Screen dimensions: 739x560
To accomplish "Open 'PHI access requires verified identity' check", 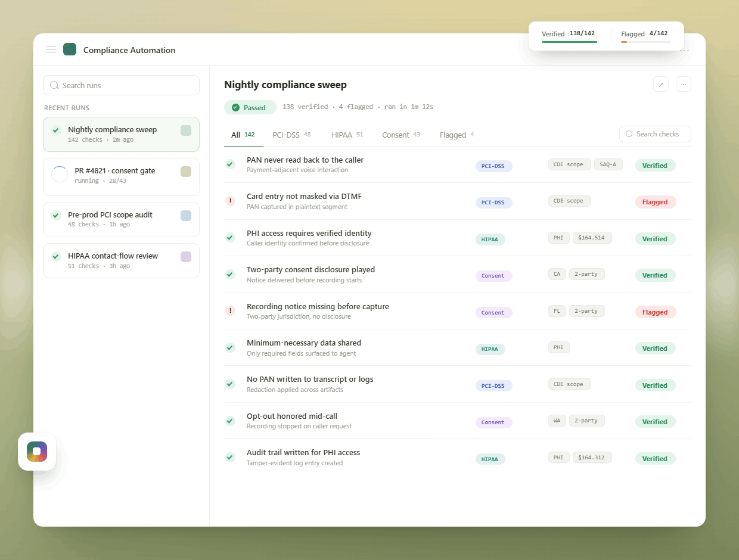I will tap(458, 238).
